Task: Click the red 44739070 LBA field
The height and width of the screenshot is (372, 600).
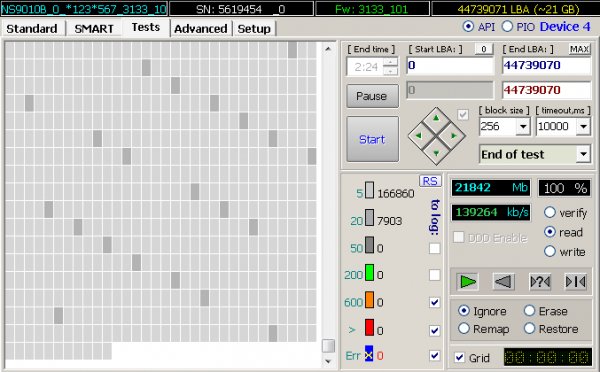Action: tap(546, 90)
